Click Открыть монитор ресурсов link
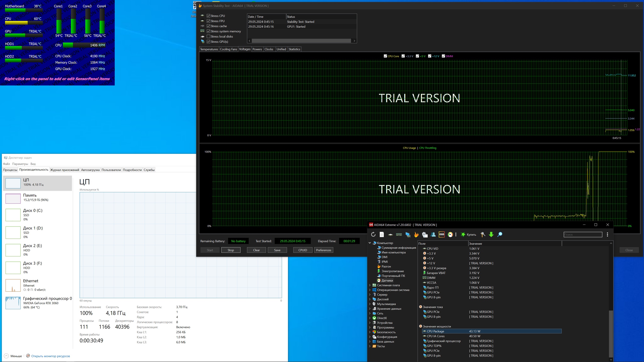This screenshot has width=644, height=362. click(x=50, y=356)
